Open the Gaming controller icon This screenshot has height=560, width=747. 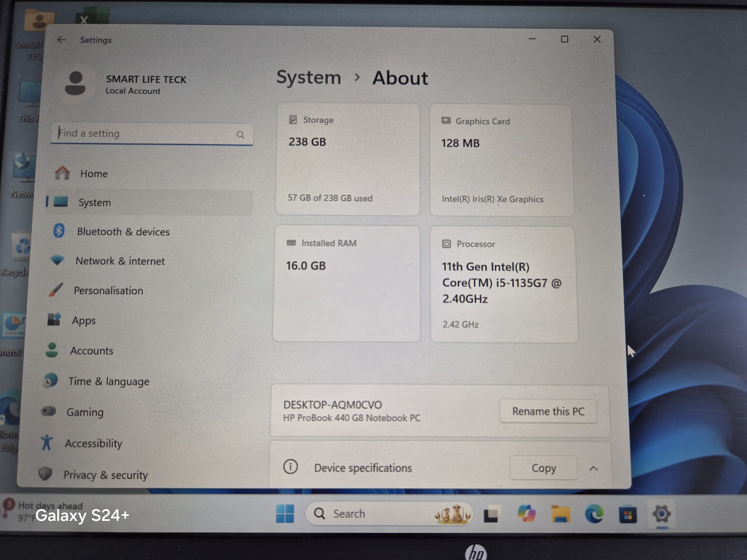coord(49,412)
